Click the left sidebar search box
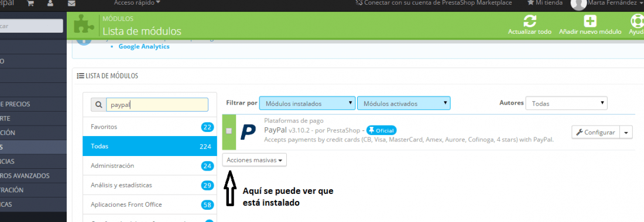The image size is (644, 222). tap(31, 26)
